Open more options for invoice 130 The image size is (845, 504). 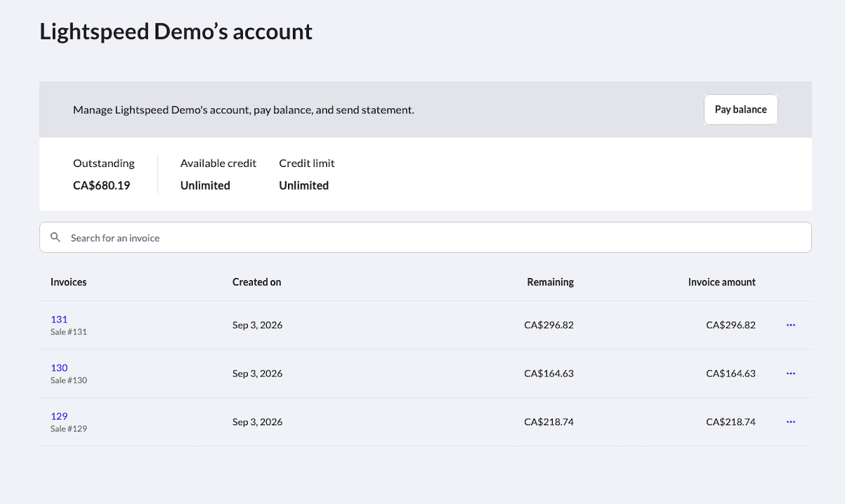tap(791, 374)
